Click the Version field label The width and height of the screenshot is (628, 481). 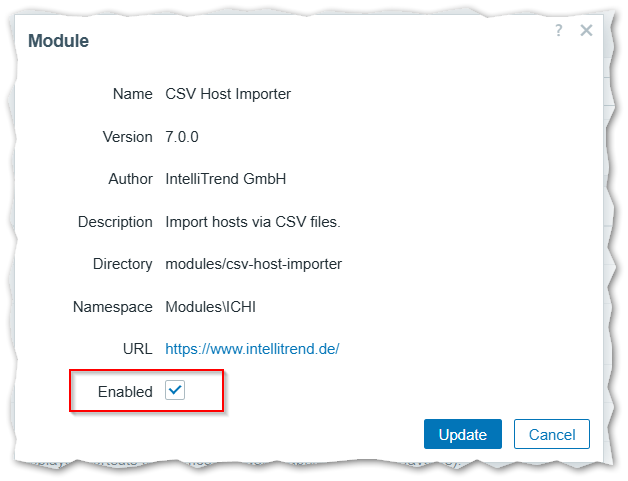pos(127,136)
